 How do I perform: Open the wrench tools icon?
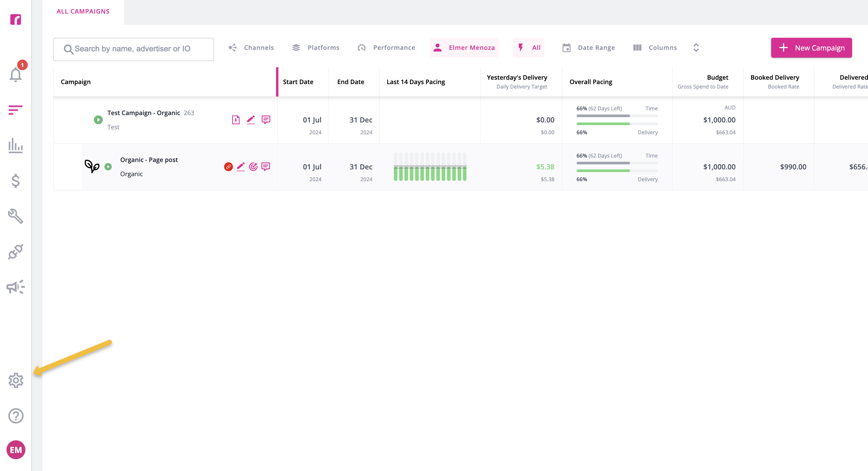[x=15, y=216]
